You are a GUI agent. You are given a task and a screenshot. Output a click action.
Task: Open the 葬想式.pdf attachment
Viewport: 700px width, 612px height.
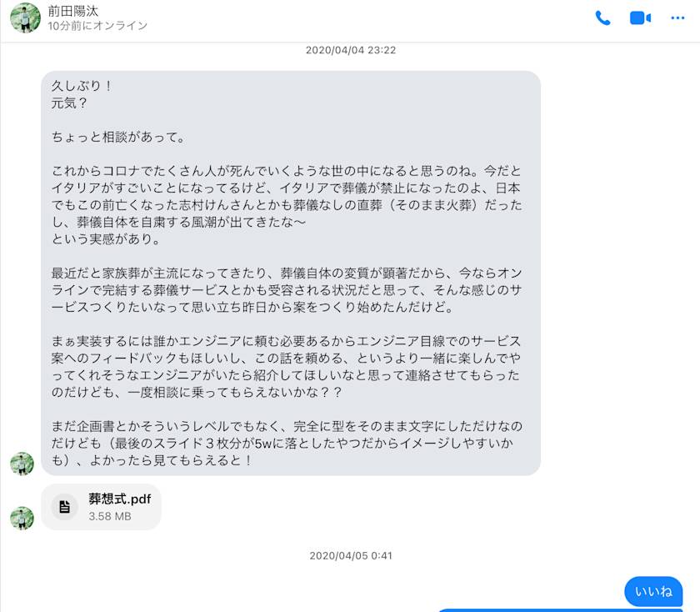[102, 507]
